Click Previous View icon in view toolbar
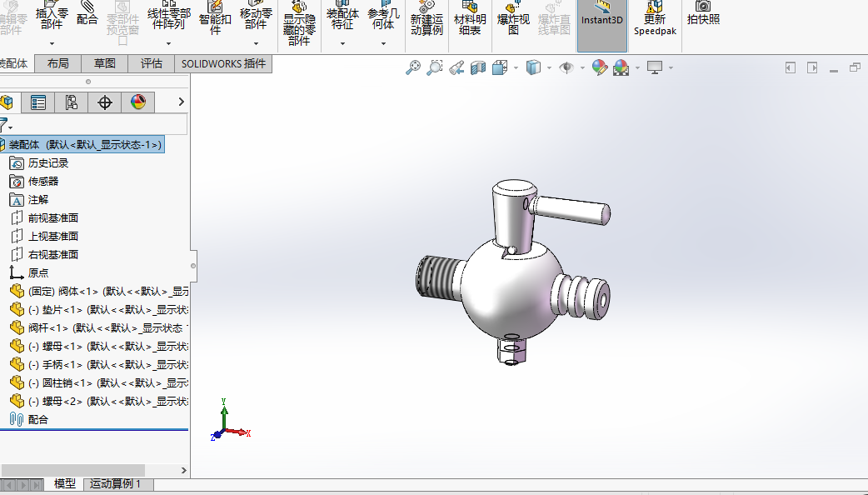 [456, 67]
